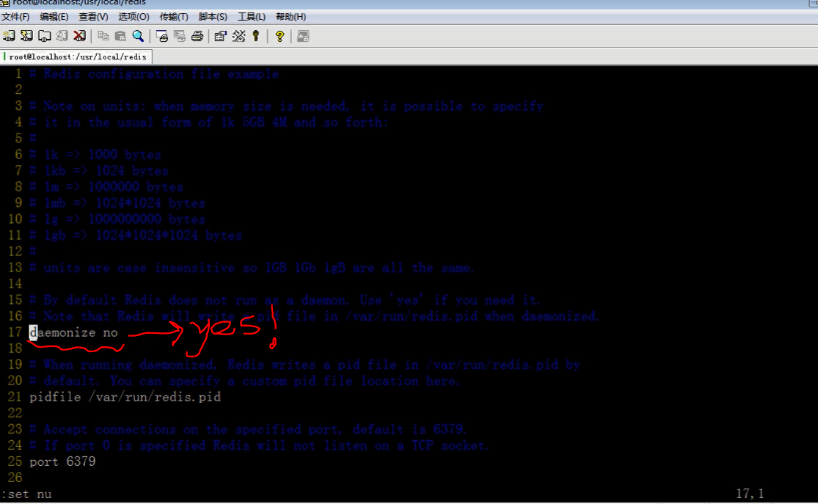
Task: Click the '1g => 1000000000 bytes' comment line
Action: point(117,219)
